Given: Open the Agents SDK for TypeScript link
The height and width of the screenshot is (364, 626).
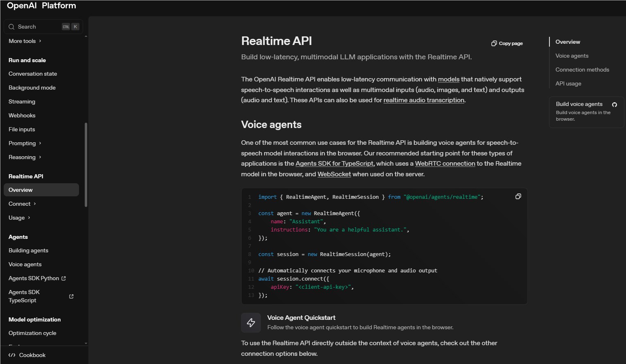Looking at the screenshot, I should point(334,163).
